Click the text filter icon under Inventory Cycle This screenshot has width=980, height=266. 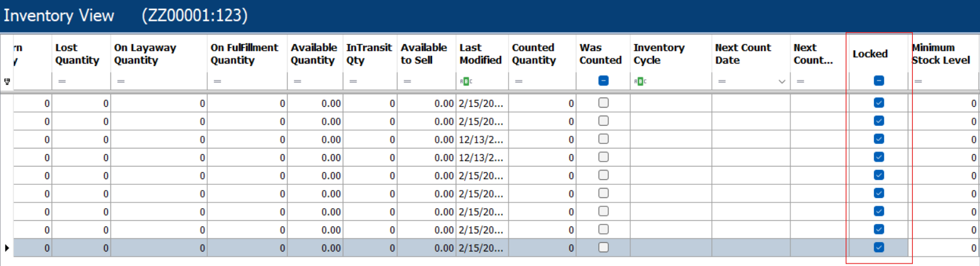click(x=640, y=81)
